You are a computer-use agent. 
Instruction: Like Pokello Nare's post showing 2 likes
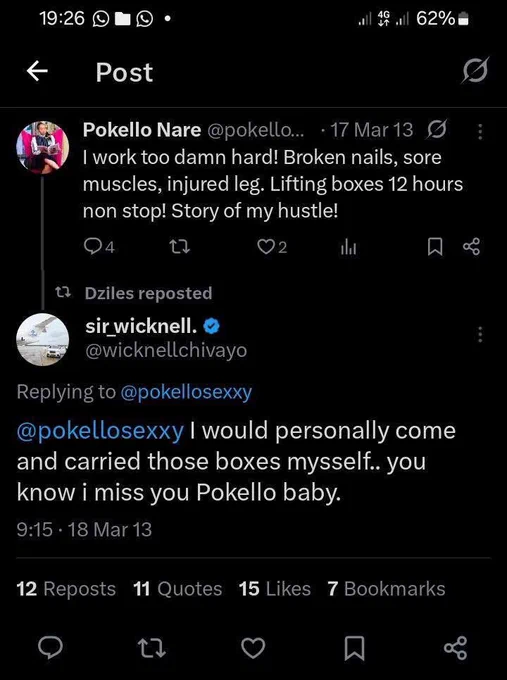(272, 247)
